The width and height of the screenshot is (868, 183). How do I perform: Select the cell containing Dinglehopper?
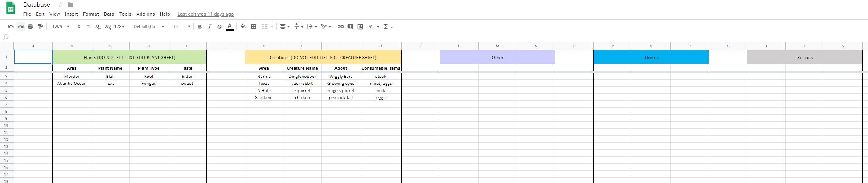(x=302, y=77)
